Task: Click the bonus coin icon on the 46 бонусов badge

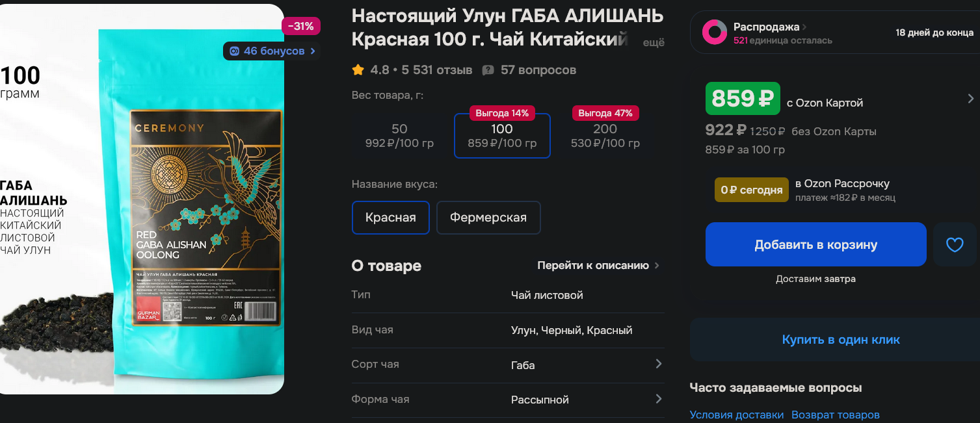Action: (235, 51)
